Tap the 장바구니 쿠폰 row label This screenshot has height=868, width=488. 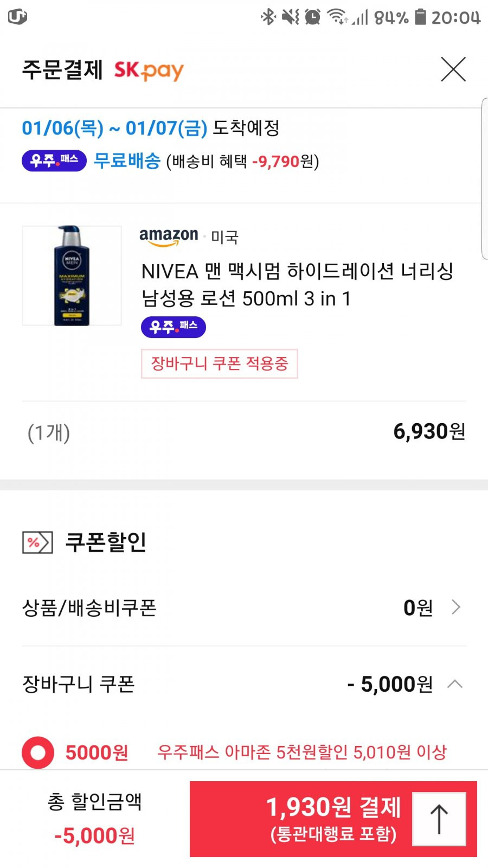79,684
